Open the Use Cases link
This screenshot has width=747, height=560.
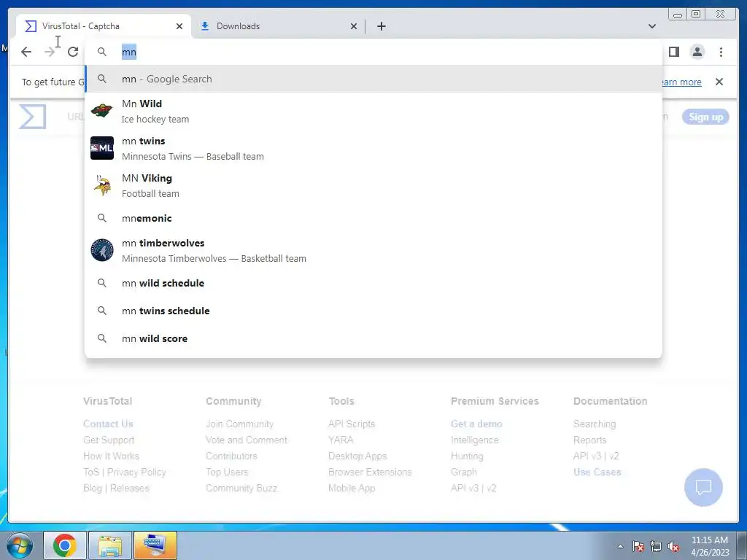click(597, 472)
